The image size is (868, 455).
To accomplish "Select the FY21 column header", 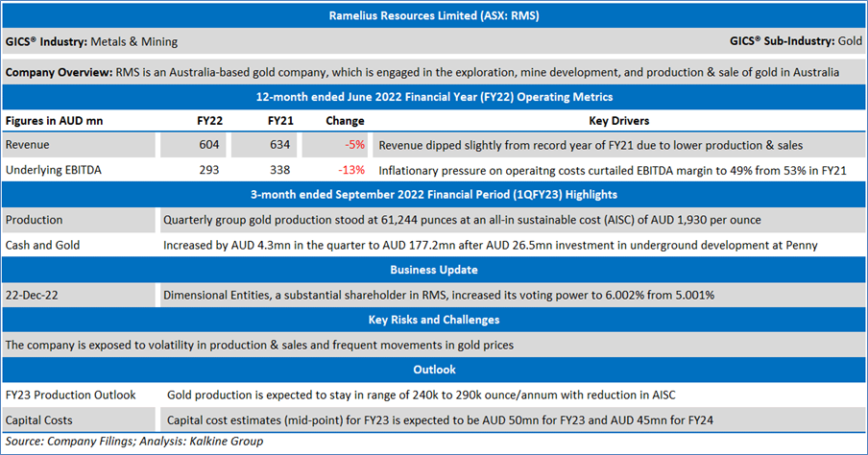I will tap(280, 121).
